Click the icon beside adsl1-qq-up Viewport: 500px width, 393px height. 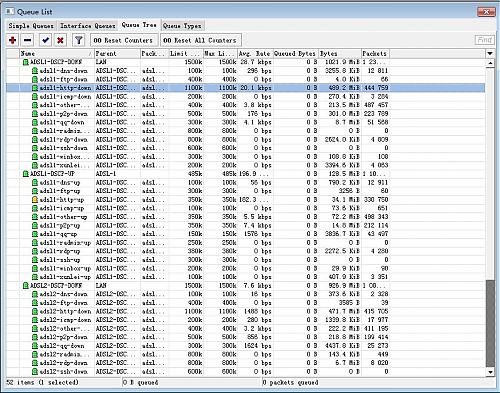pyautogui.click(x=35, y=234)
